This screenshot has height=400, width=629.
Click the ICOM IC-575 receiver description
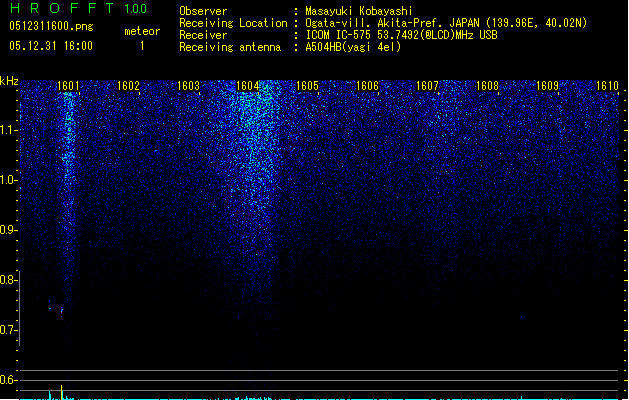401,35
